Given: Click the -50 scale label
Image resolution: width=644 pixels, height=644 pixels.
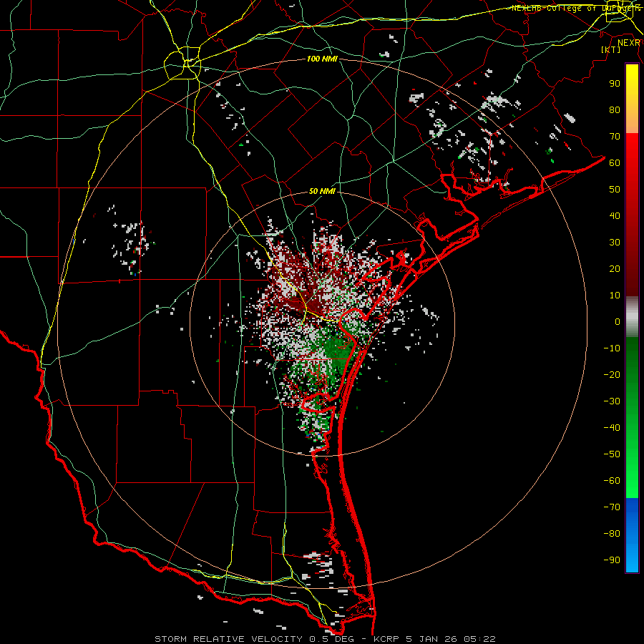Looking at the screenshot, I should coord(612,454).
